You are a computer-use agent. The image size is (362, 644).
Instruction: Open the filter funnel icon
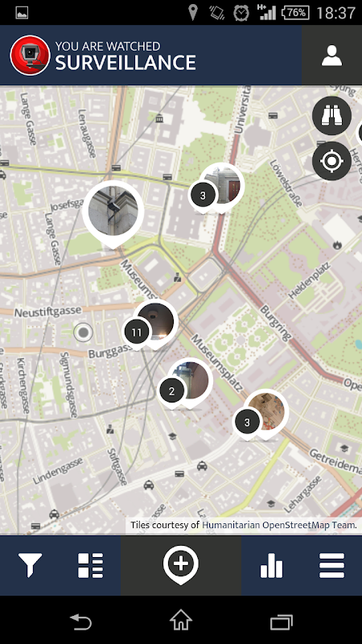click(30, 565)
